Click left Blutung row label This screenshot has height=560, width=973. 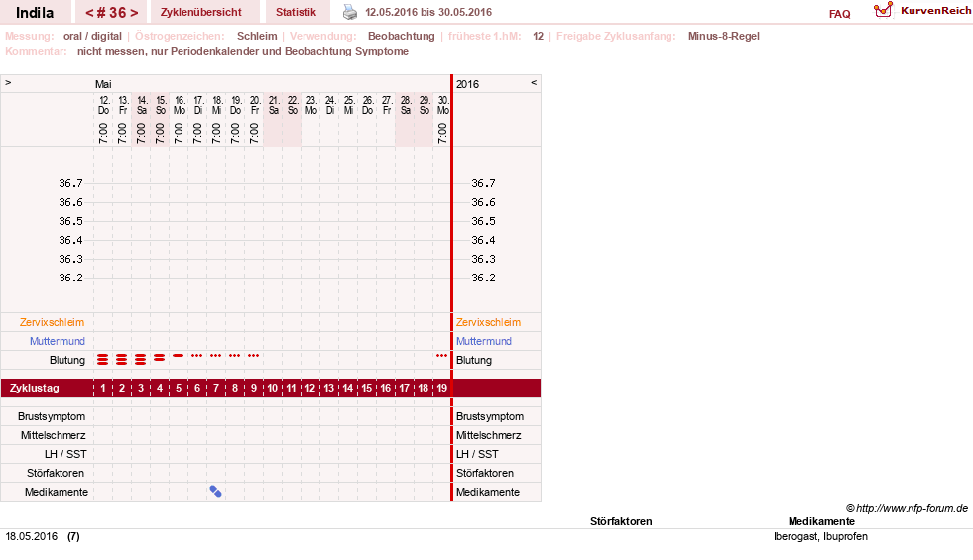tap(67, 360)
